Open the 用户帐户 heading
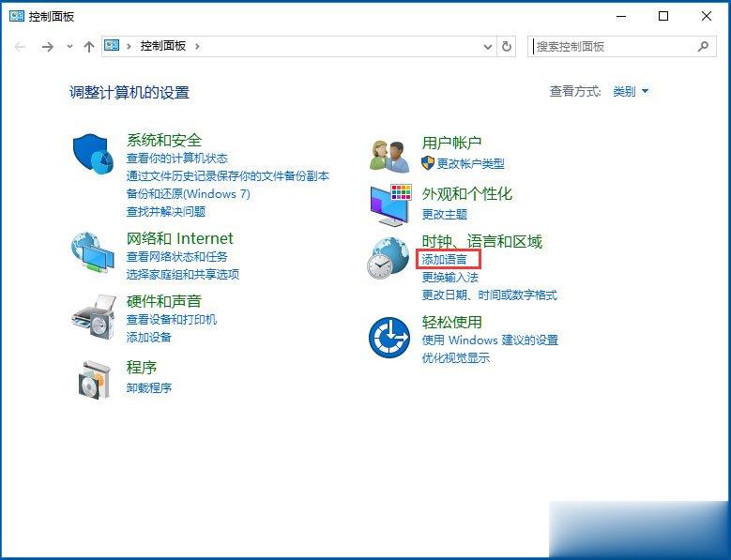This screenshot has width=731, height=560. (451, 143)
